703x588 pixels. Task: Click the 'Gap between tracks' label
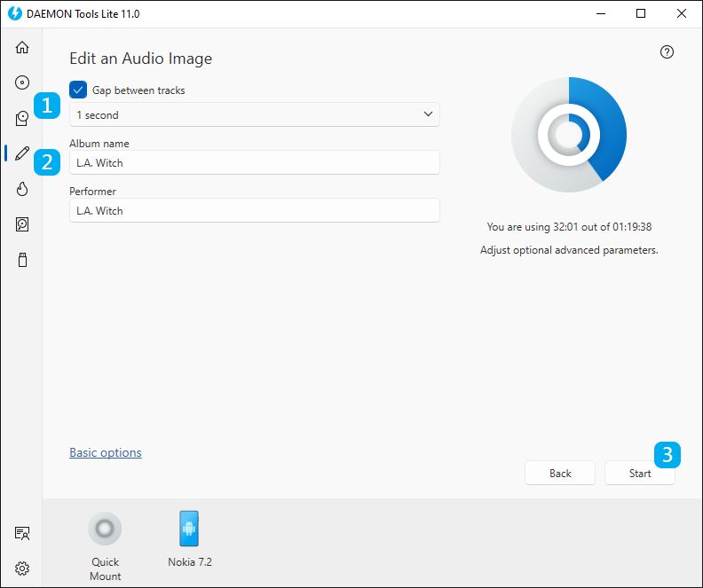point(138,90)
